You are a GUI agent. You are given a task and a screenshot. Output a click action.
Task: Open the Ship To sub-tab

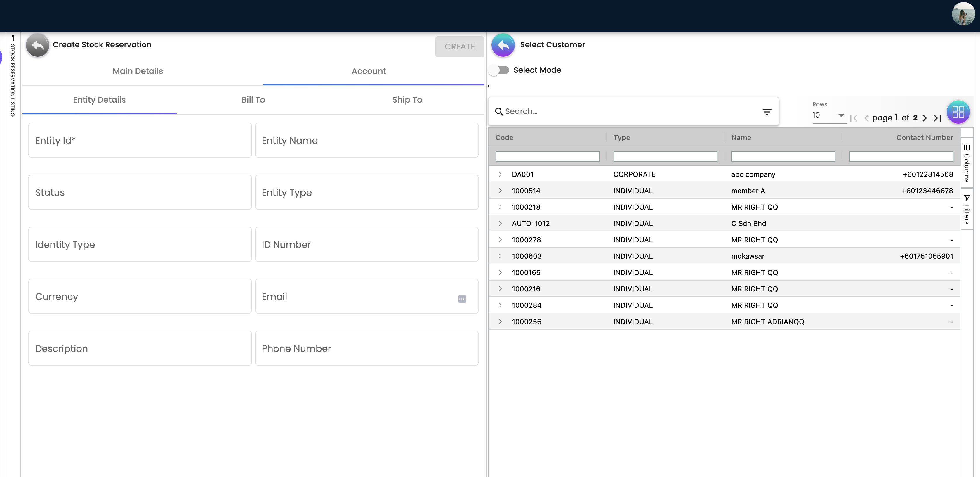click(407, 100)
